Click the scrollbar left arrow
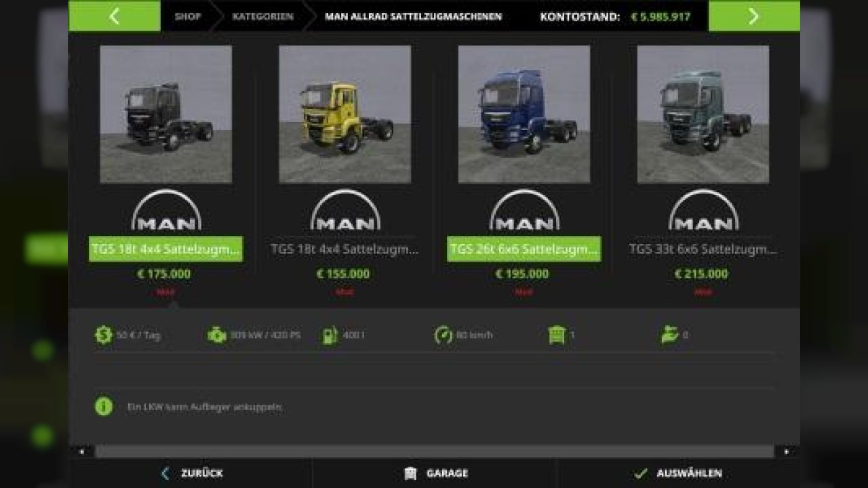The image size is (868, 488). [x=81, y=451]
